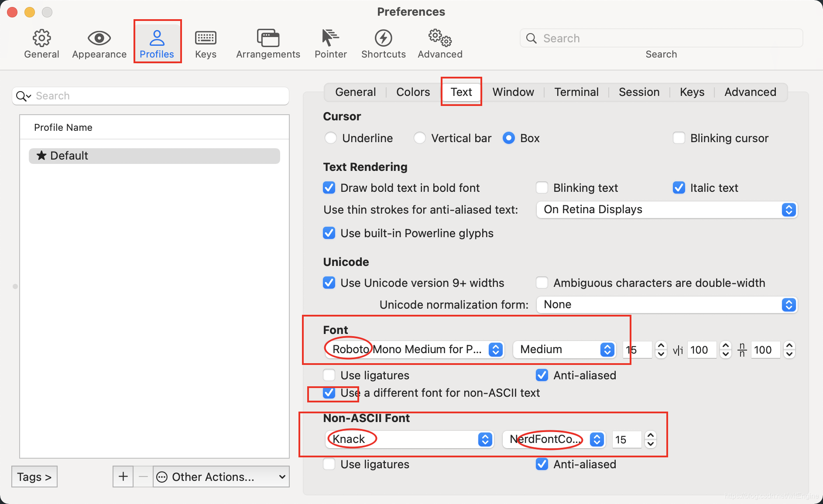
Task: Click the profile search magnifier icon
Action: [x=23, y=96]
